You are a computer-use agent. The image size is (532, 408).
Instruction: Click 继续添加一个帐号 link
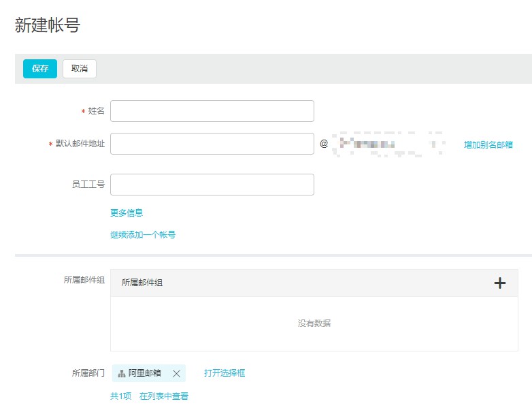(x=143, y=234)
